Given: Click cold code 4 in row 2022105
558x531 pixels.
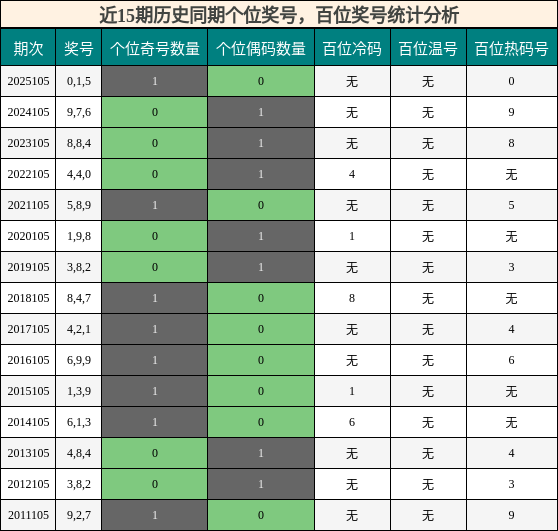Looking at the screenshot, I should pos(352,174).
